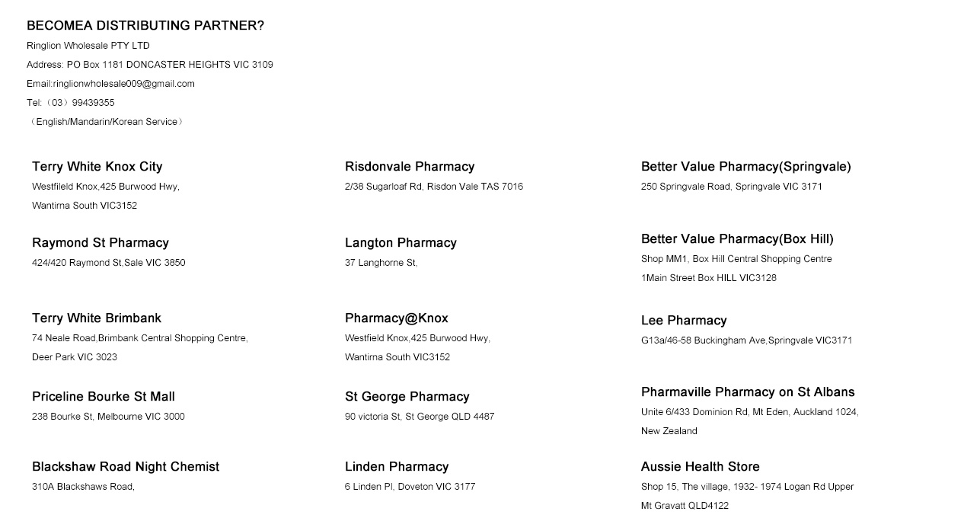Click Better Value Pharmacy(Springvale) title
Image resolution: width=980 pixels, height=521 pixels.
pos(746,167)
